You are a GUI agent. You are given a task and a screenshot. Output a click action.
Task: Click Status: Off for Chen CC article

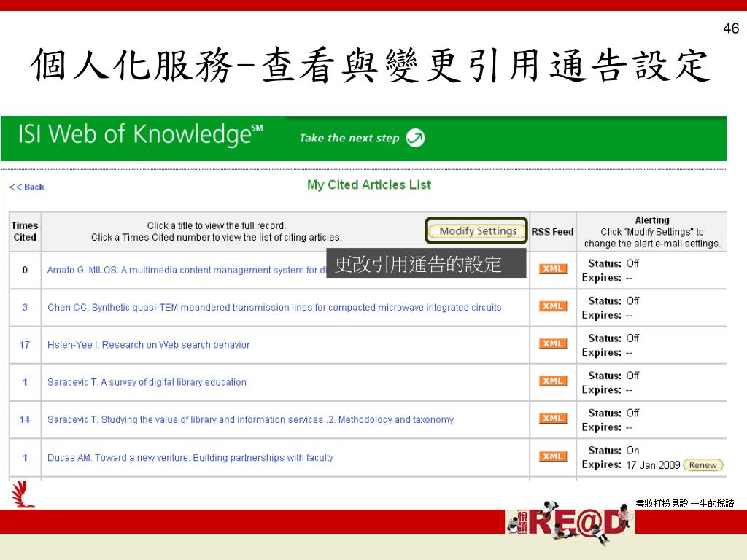(x=614, y=301)
